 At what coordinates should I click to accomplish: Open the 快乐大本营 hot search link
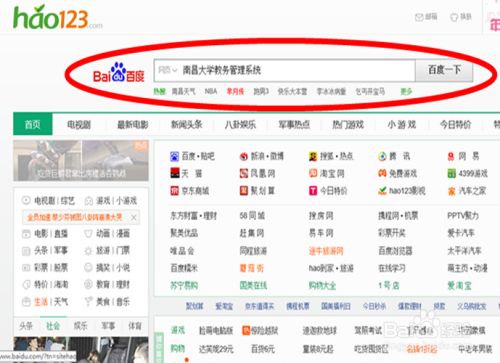[292, 91]
